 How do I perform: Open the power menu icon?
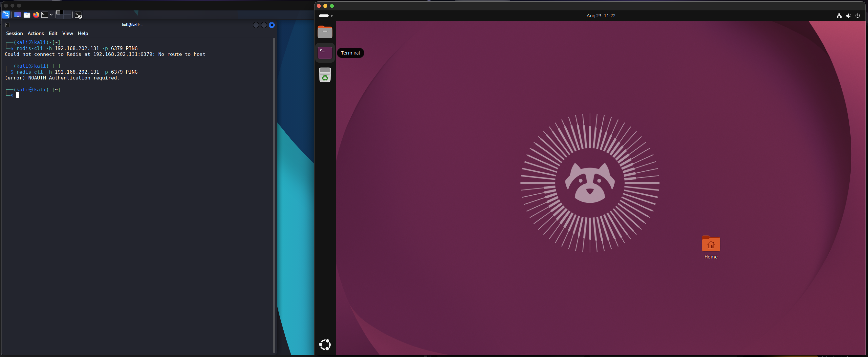tap(857, 16)
